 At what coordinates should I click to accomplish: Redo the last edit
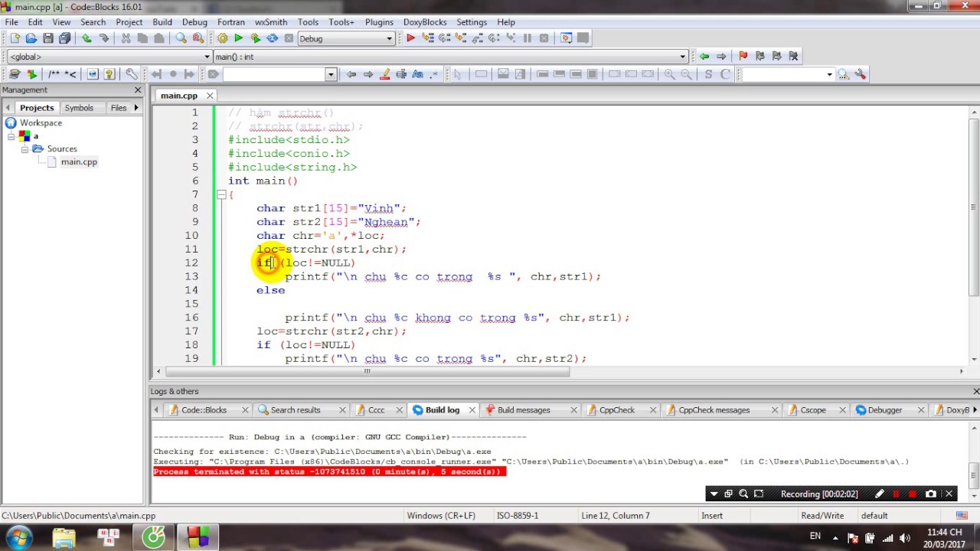103,38
